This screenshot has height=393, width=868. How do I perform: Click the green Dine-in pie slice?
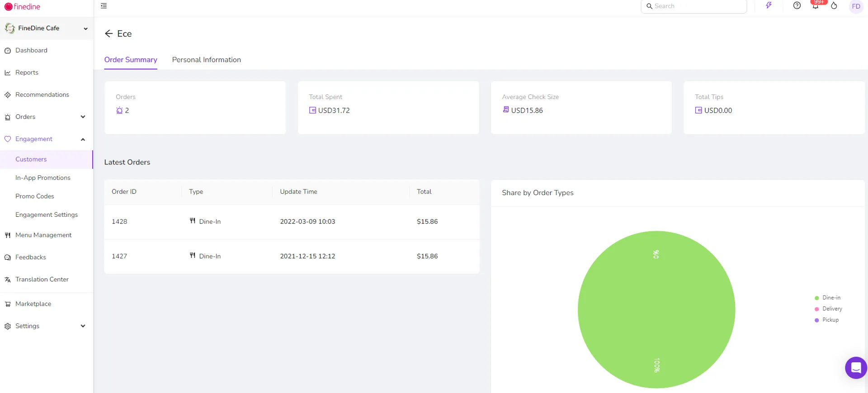656,309
